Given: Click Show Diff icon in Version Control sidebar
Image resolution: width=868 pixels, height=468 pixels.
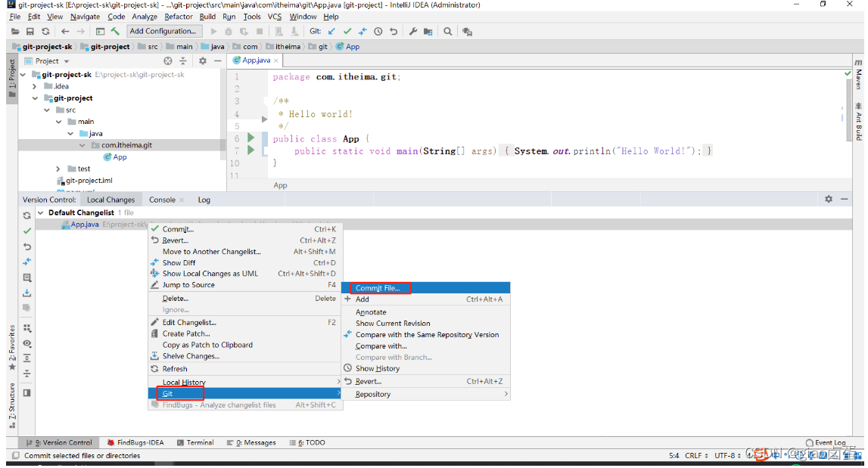Looking at the screenshot, I should [26, 262].
